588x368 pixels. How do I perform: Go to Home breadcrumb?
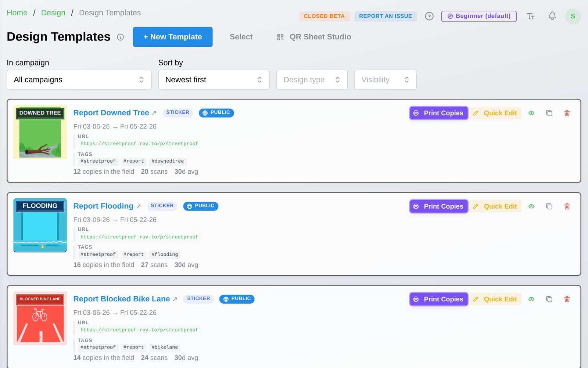(17, 13)
